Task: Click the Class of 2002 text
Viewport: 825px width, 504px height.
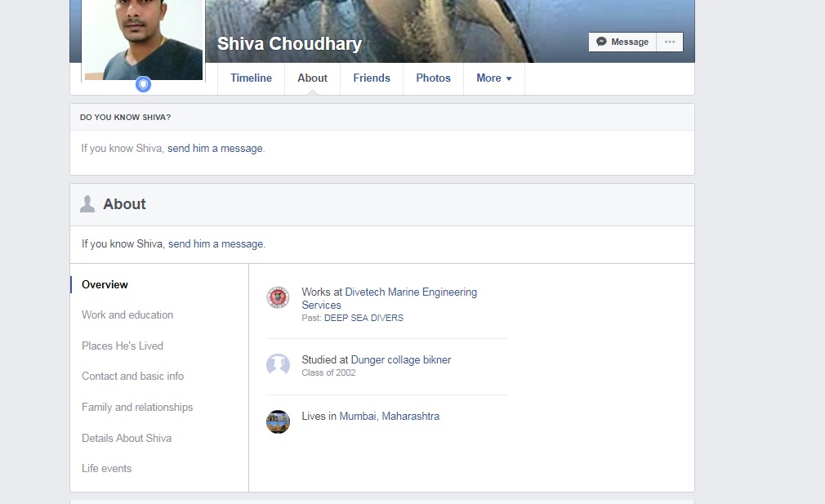Action: [328, 372]
